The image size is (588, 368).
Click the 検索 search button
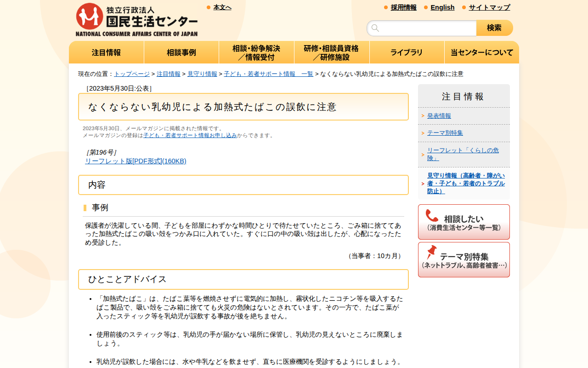pyautogui.click(x=495, y=28)
